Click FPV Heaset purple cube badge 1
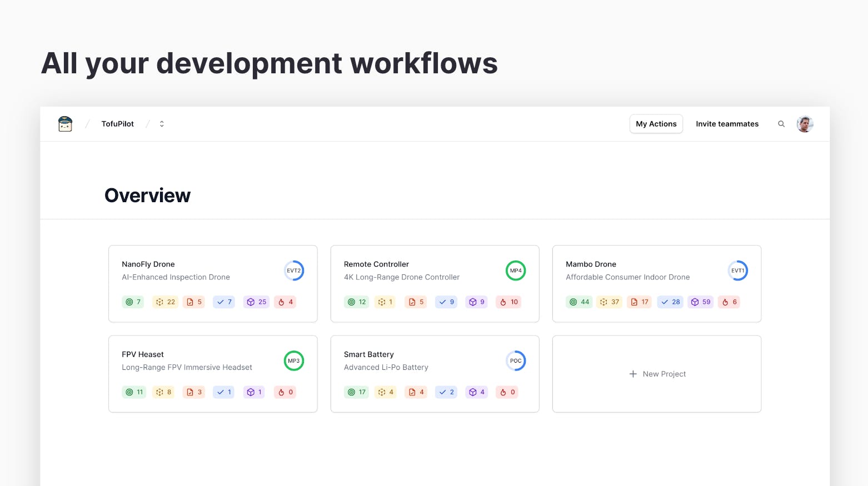Screen dimensions: 868x486 (254, 392)
